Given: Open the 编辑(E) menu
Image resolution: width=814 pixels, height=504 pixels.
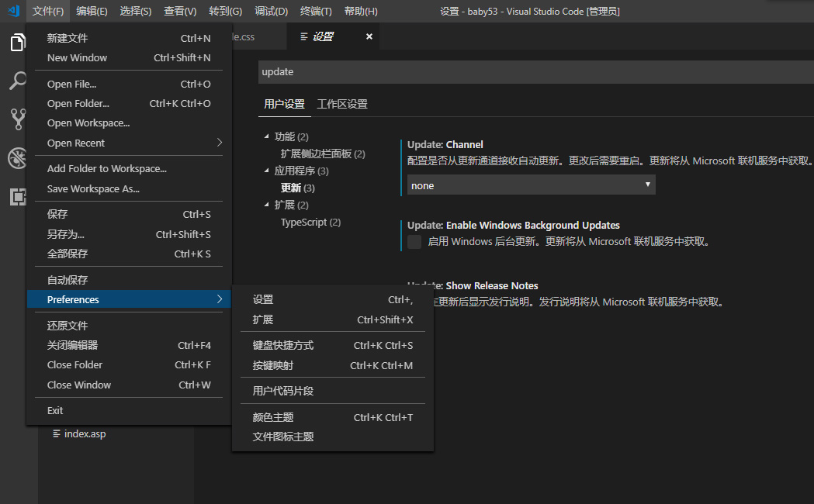Looking at the screenshot, I should (92, 11).
